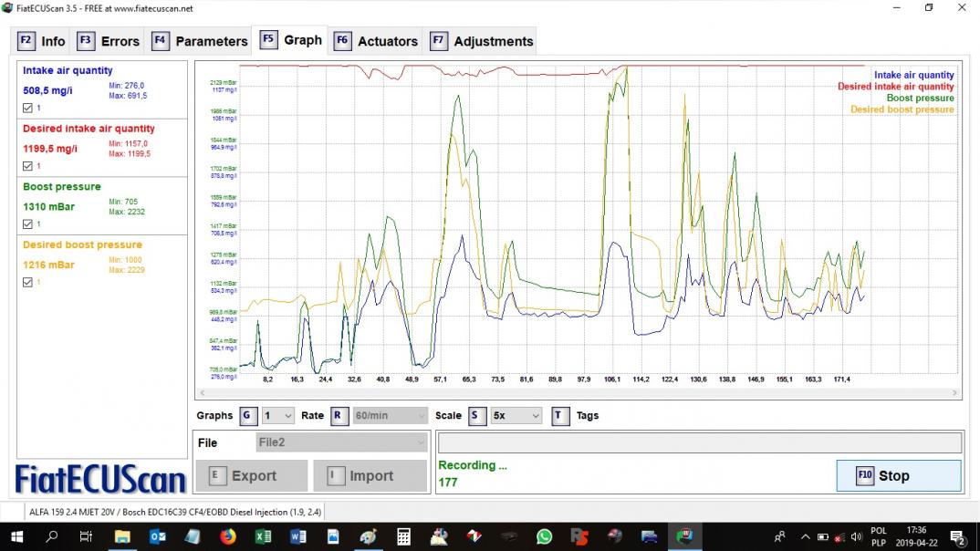Screen dimensions: 980x551
Task: Expand the Scale 5x dropdown
Action: pyautogui.click(x=516, y=416)
